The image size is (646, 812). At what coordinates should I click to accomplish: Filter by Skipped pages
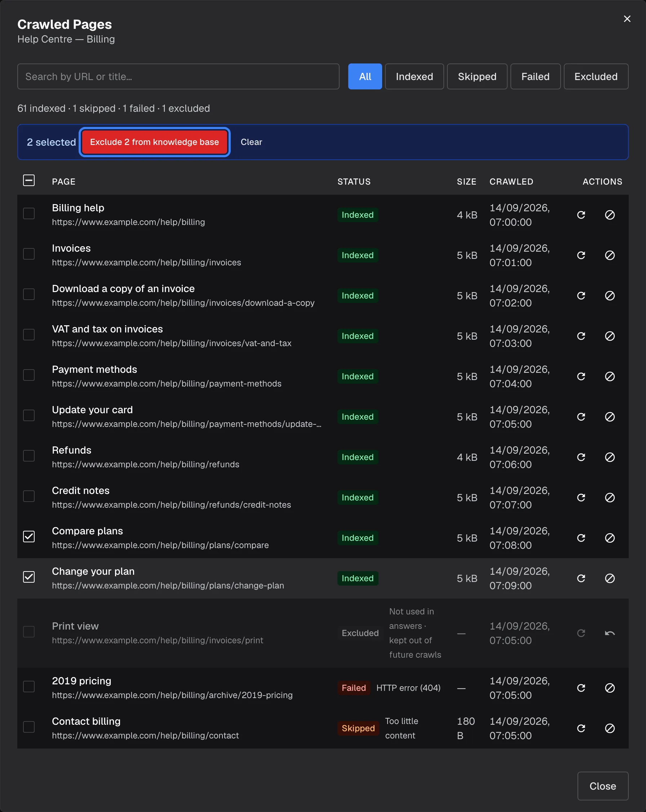click(x=477, y=76)
